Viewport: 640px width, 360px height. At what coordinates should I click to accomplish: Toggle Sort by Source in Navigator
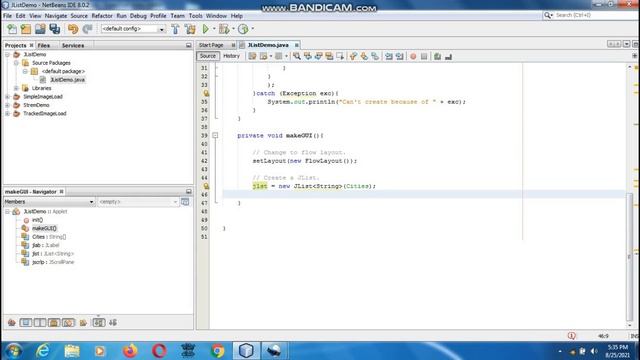[113, 322]
